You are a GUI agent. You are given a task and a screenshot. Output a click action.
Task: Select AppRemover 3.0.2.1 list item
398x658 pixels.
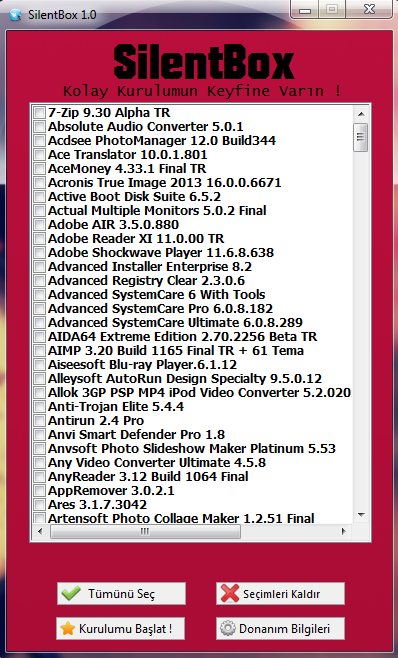click(111, 491)
